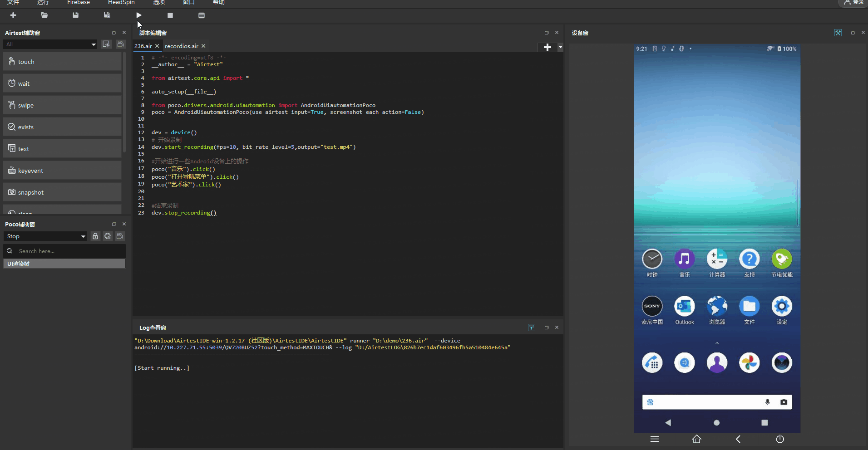The width and height of the screenshot is (868, 450).
Task: Open the HeadSpin menu
Action: point(121,2)
